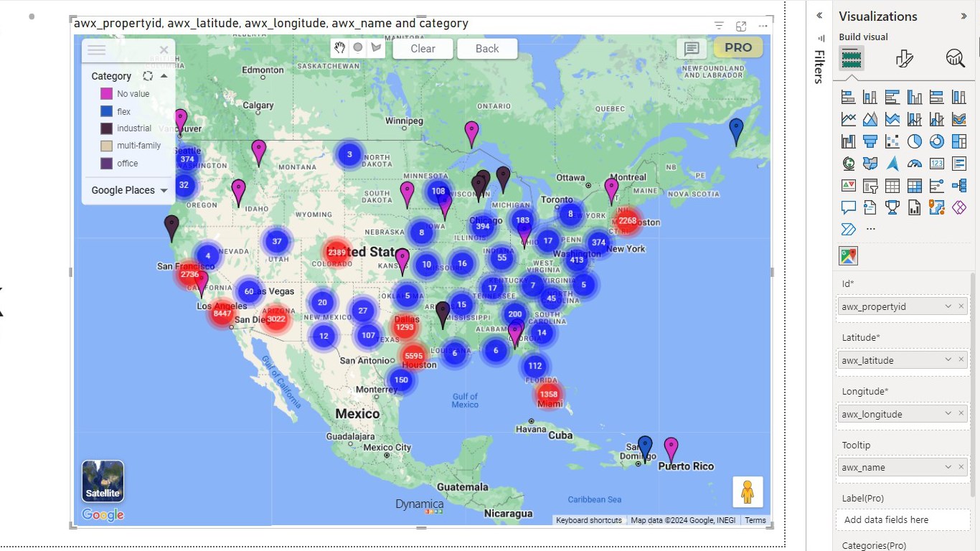Open the awx_longitude field dropdown
Viewport: 980px width, 551px height.
click(x=948, y=414)
